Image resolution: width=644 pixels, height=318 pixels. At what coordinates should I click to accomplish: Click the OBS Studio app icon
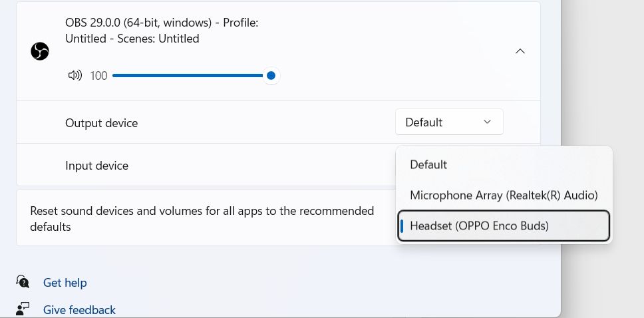(x=40, y=51)
